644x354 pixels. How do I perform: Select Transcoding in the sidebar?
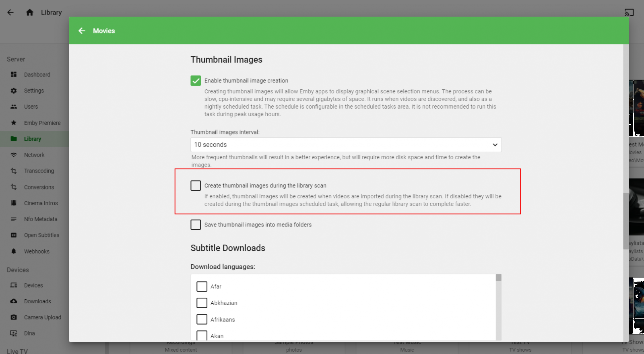tap(39, 171)
